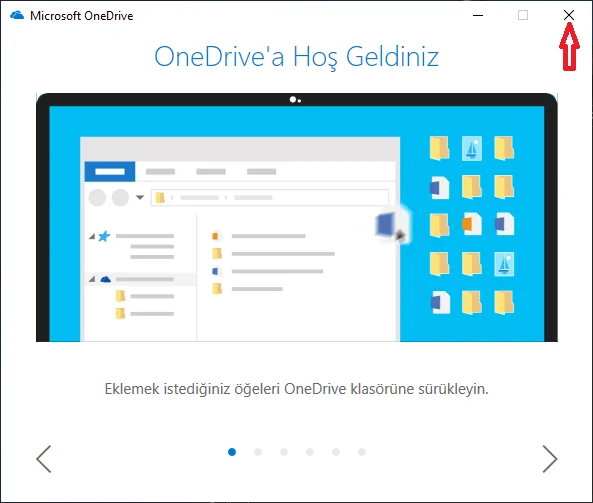Select the first page indicator dot
The image size is (593, 503).
(x=232, y=452)
